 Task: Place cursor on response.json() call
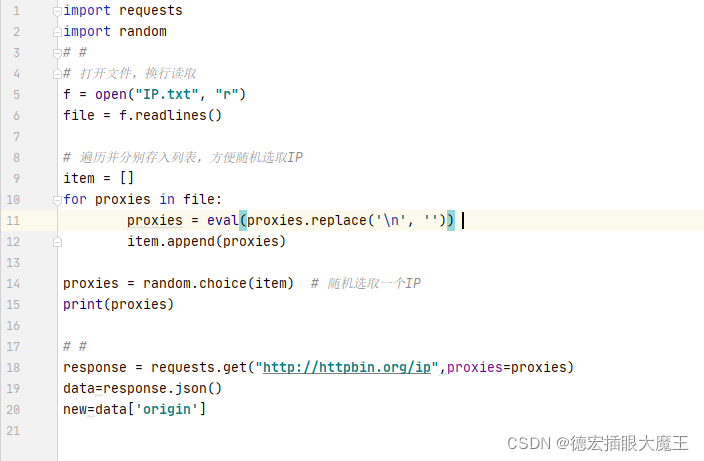click(x=163, y=389)
